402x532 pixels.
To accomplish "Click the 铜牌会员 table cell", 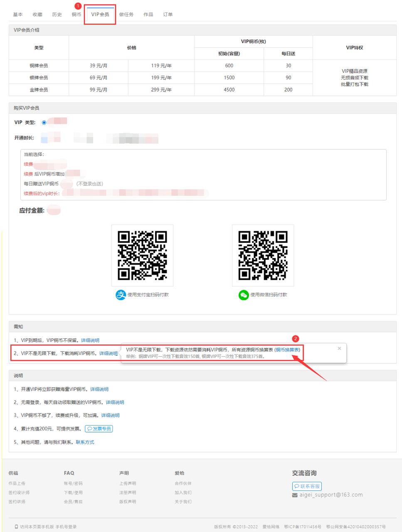I will [x=39, y=66].
